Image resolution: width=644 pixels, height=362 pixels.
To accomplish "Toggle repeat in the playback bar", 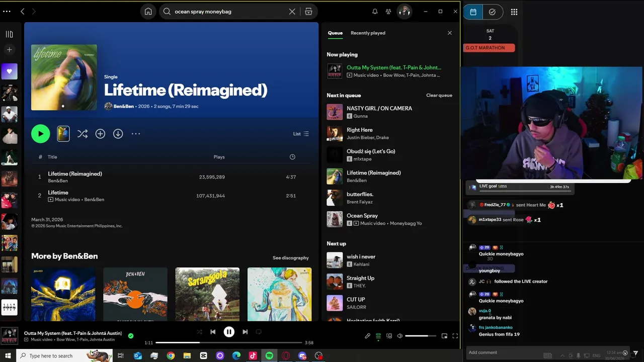I will click(x=259, y=332).
